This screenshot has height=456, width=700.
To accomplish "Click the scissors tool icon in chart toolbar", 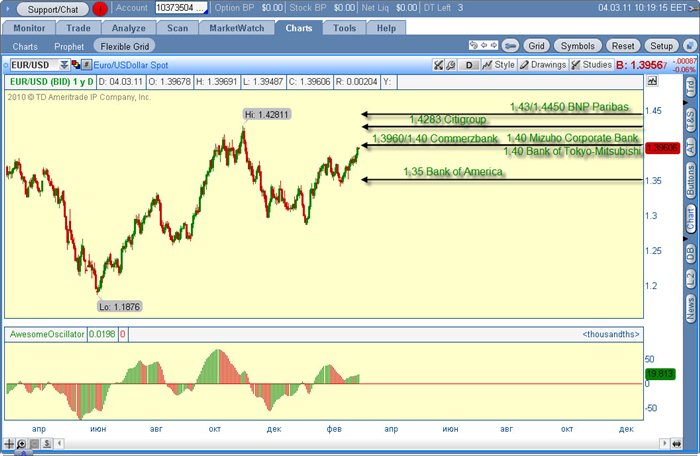I will pos(438,65).
